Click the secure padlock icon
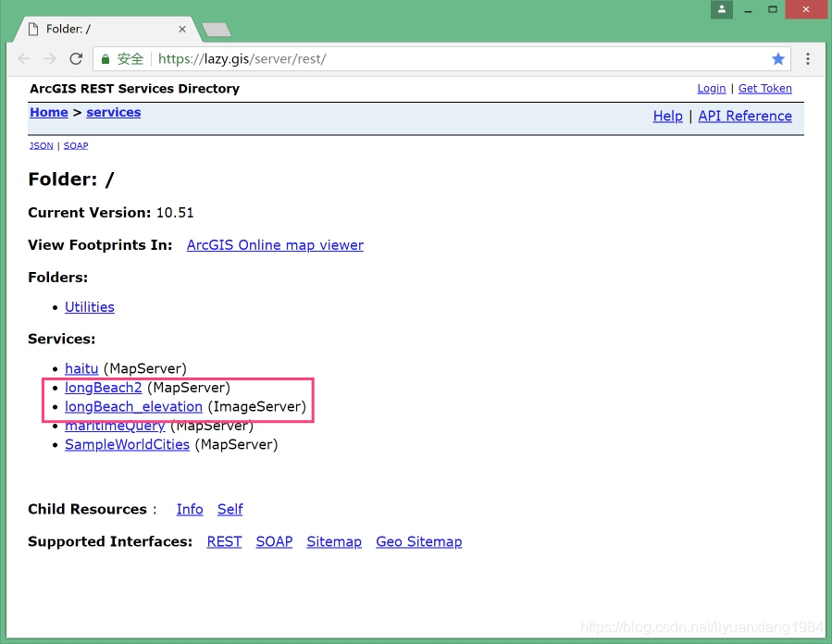This screenshot has height=644, width=832. pos(106,58)
